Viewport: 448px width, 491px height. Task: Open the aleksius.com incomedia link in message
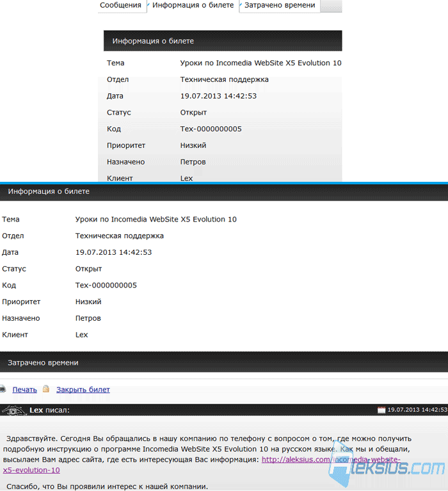(331, 460)
